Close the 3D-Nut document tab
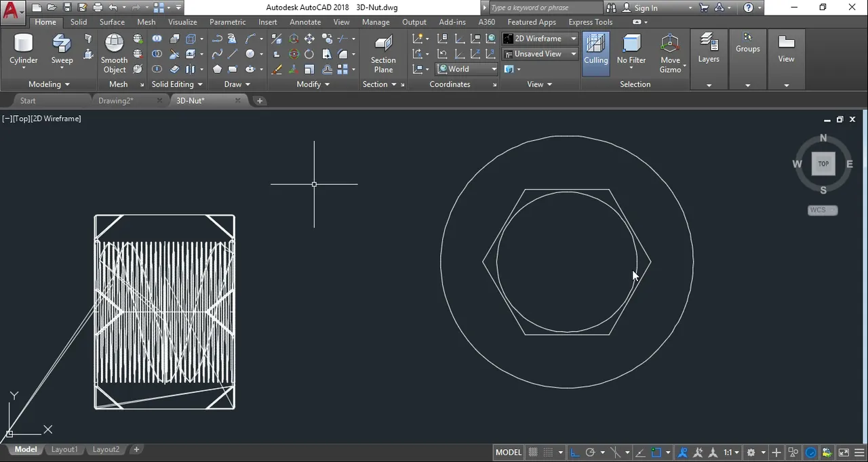Screen dimensions: 868x462 pyautogui.click(x=237, y=100)
